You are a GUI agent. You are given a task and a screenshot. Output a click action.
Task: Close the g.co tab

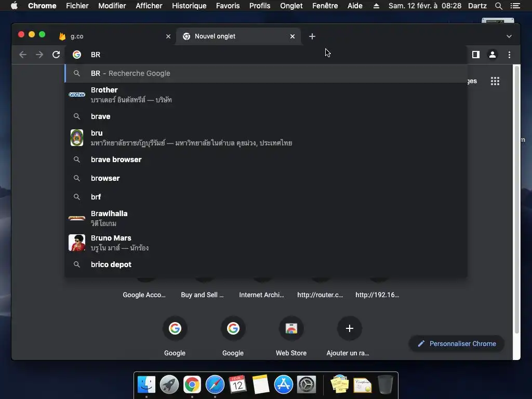pos(168,36)
